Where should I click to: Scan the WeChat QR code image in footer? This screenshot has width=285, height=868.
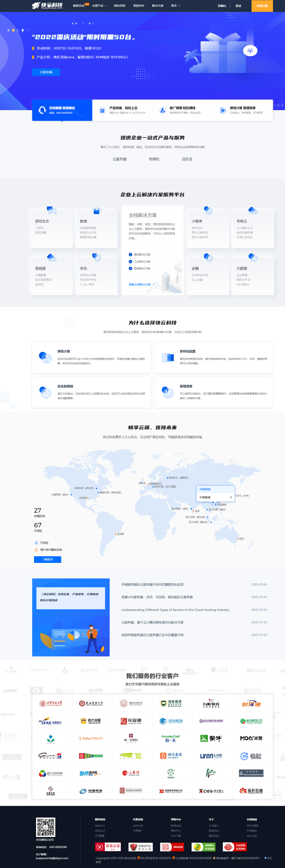pos(46,827)
